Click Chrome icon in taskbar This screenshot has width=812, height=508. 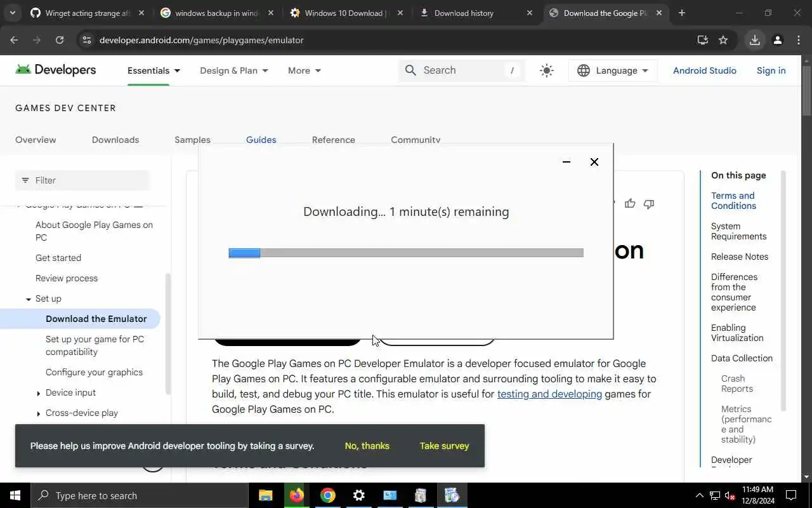(327, 495)
